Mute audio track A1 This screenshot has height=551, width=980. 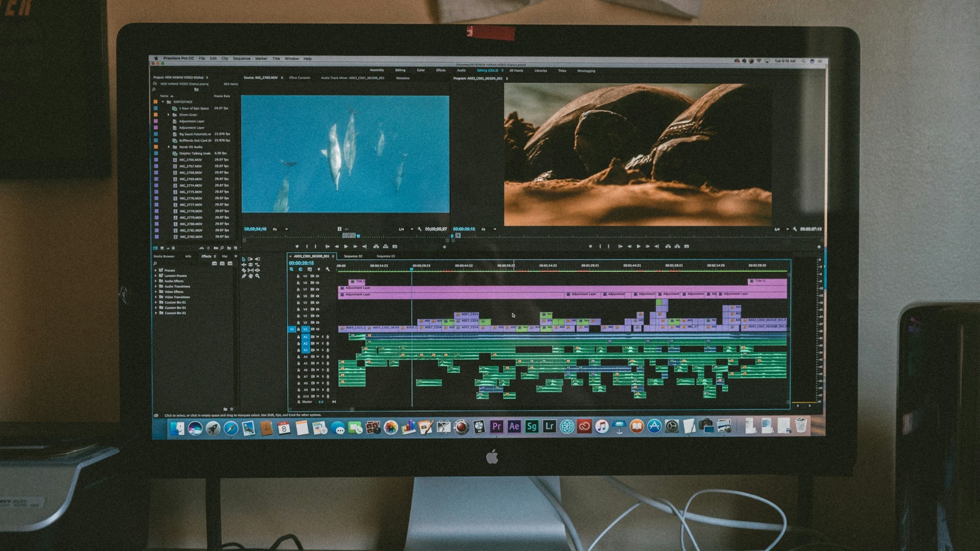pyautogui.click(x=317, y=337)
